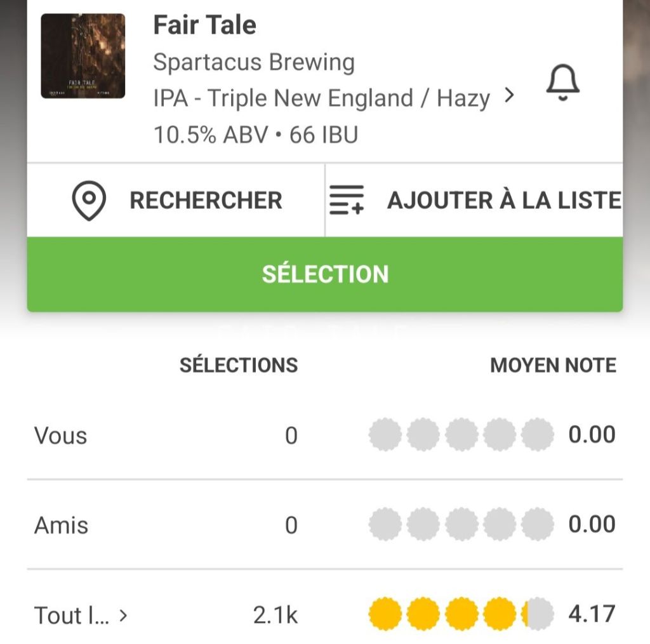Click the first yellow cap in Tout l… row
Image resolution: width=650 pixels, height=644 pixels.
click(x=385, y=614)
